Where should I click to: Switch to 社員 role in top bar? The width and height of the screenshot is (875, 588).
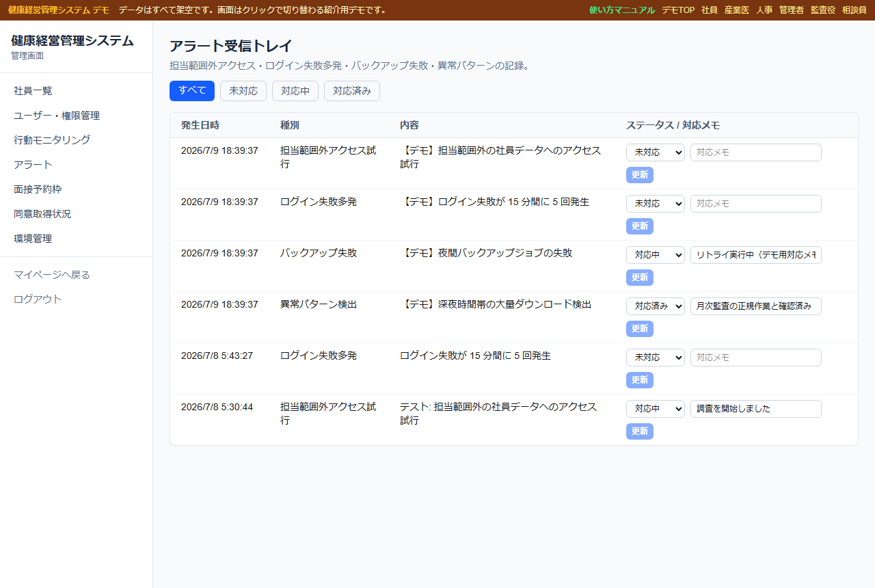pyautogui.click(x=710, y=10)
